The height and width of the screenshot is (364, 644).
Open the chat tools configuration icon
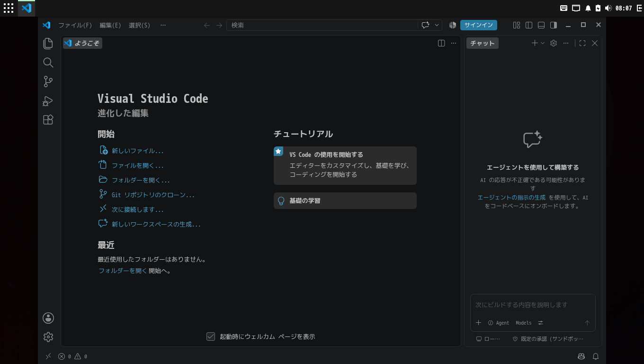tap(540, 323)
